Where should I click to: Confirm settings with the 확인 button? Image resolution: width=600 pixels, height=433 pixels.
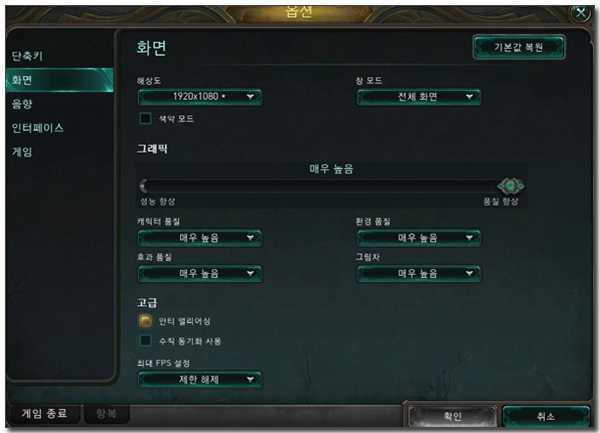click(x=452, y=416)
